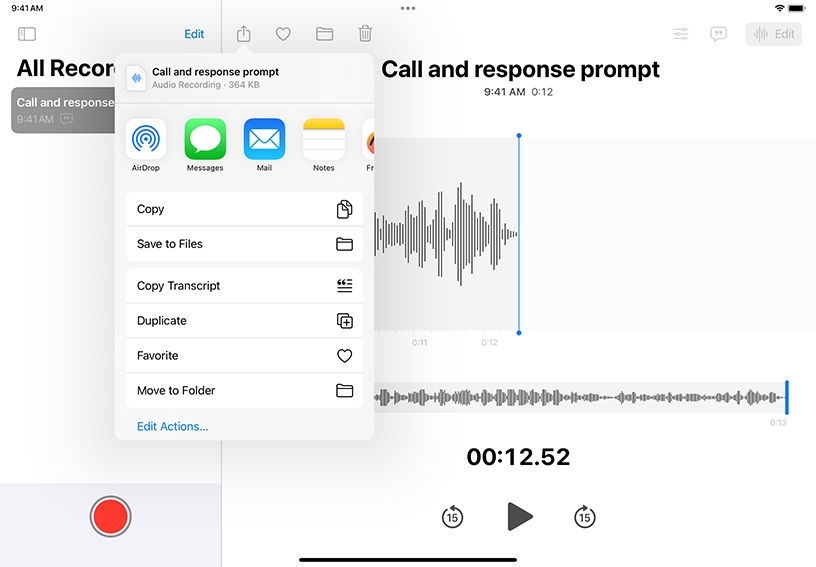Show transcript with speech bubble icon
The width and height of the screenshot is (816, 567).
718,34
